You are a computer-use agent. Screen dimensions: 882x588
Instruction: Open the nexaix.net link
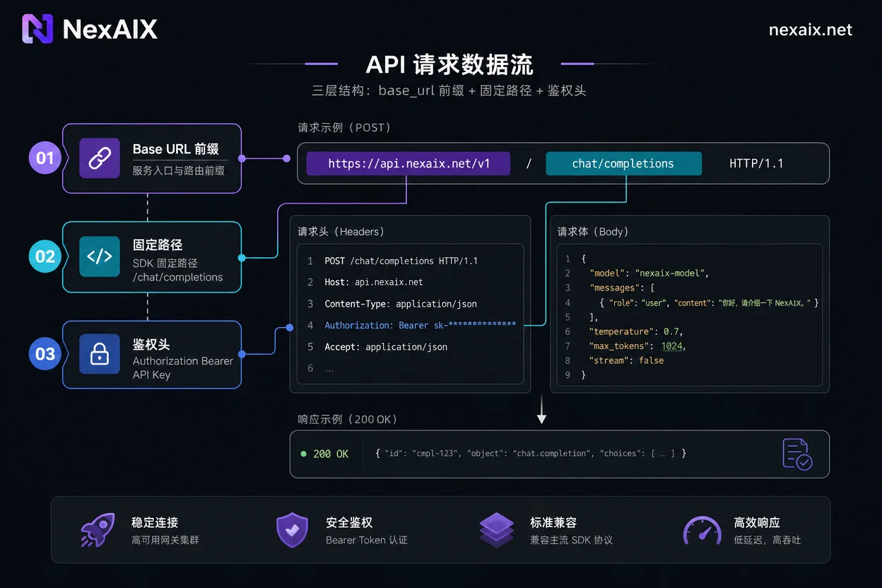pyautogui.click(x=810, y=30)
